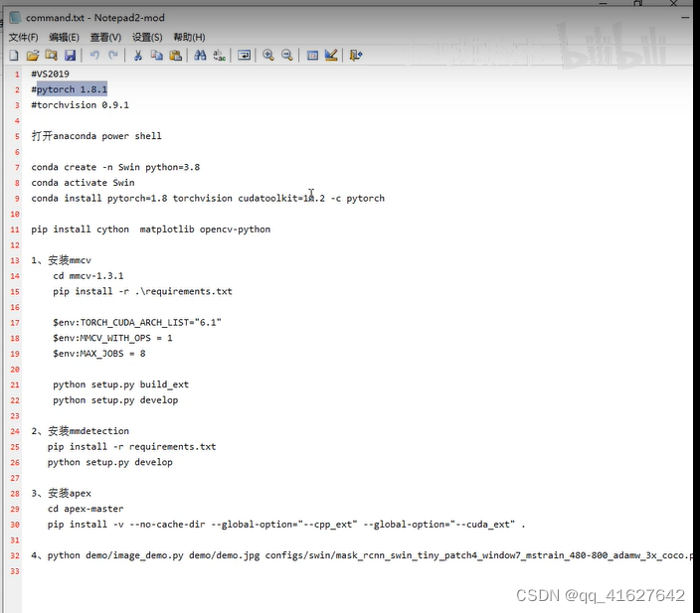Click 'pip install cython matplotlib opencv-python'
The image size is (700, 613).
point(151,230)
